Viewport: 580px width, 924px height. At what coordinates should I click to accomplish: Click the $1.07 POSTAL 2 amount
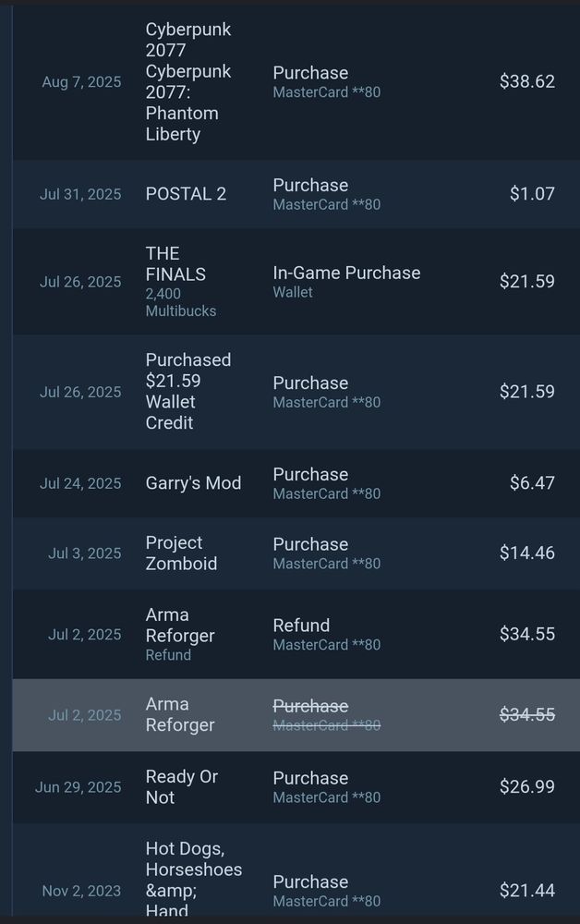coord(532,194)
